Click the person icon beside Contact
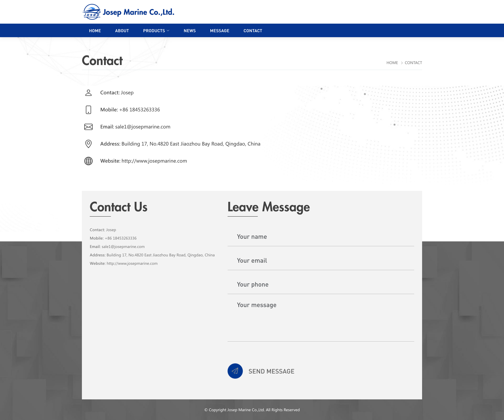 pos(88,93)
